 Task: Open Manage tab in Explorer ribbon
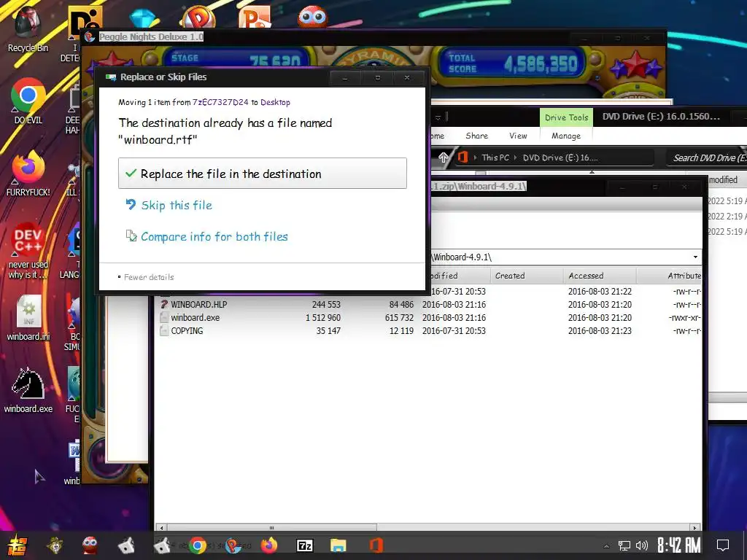click(566, 136)
